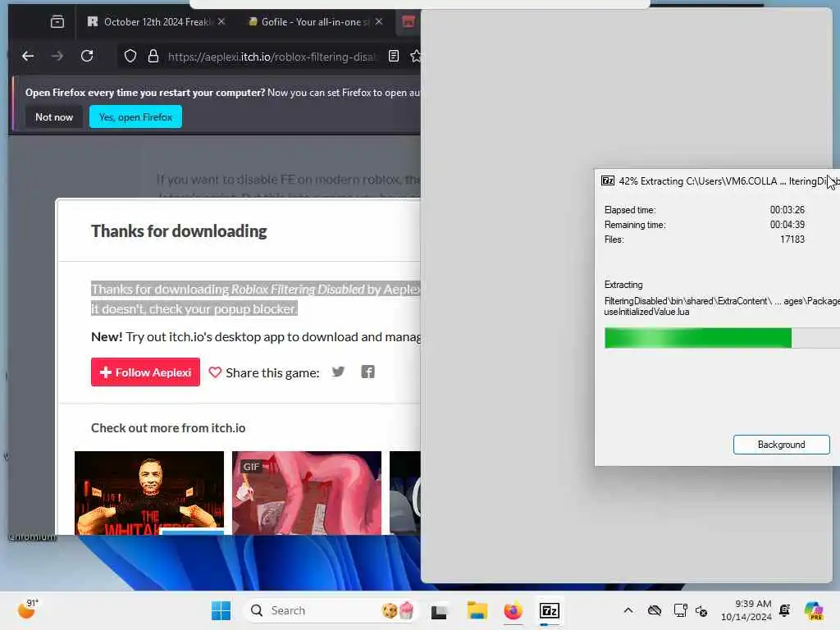840x630 pixels.
Task: Open the weather widget showing 91°
Action: point(28,609)
